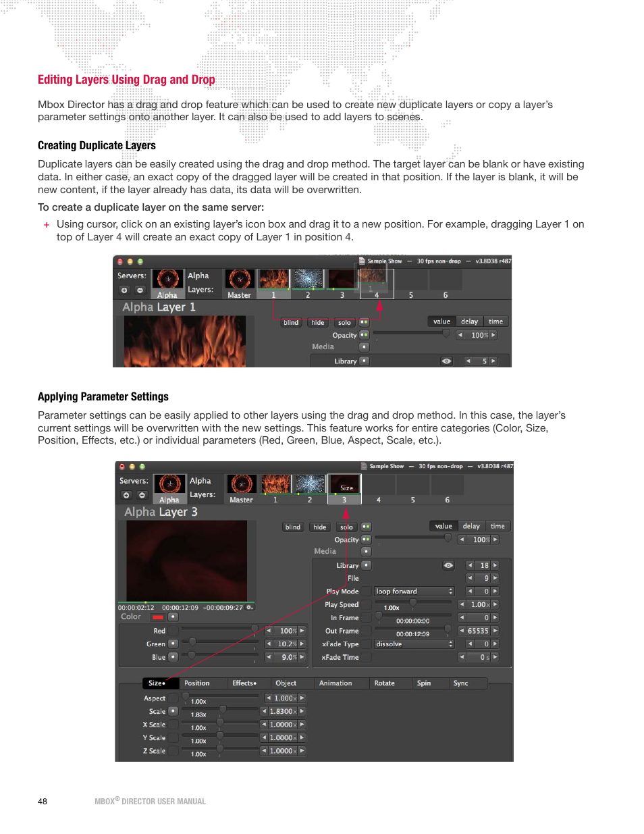Click blind button in Layer 3 panel
The height and width of the screenshot is (834, 644).
click(293, 527)
